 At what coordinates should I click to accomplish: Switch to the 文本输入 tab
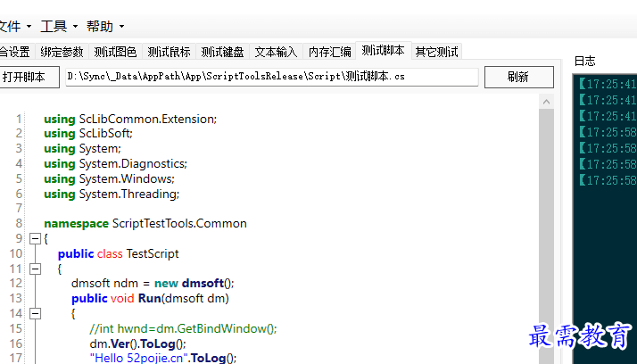tap(277, 52)
